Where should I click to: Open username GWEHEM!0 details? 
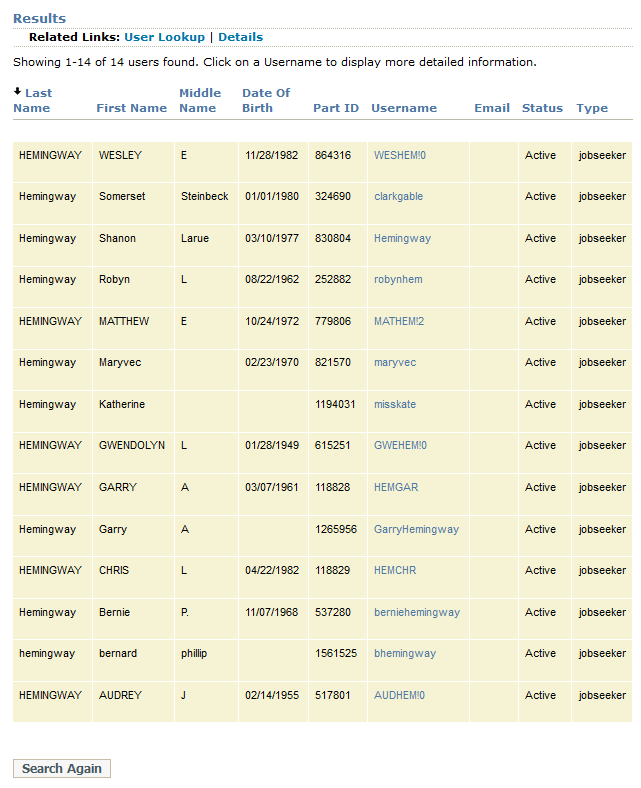click(x=400, y=445)
